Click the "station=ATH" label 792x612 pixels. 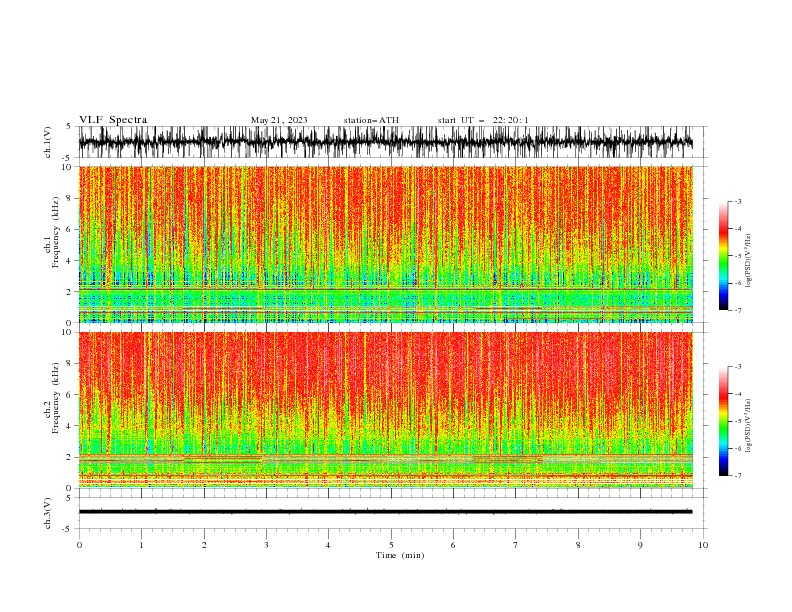tap(371, 120)
